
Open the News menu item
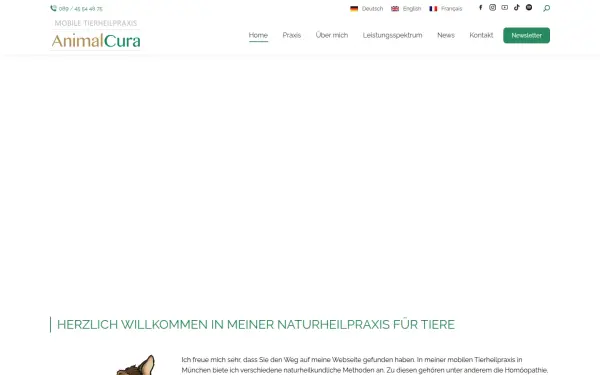coord(446,35)
